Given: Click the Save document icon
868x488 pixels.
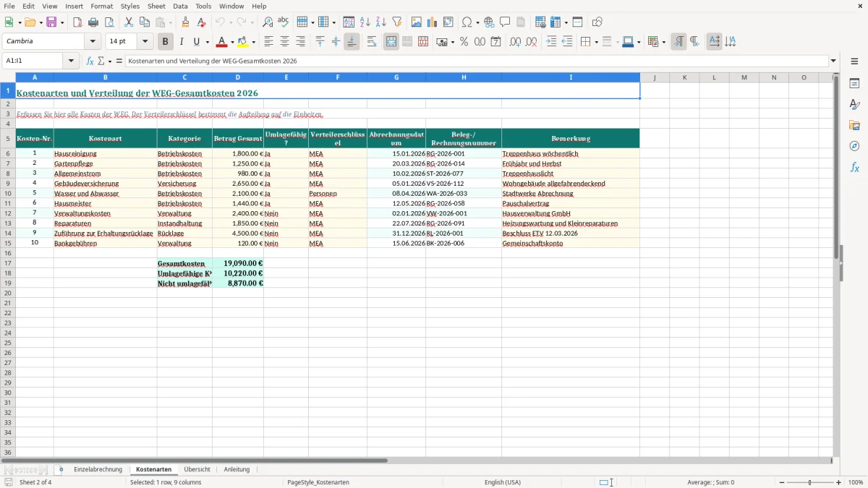Looking at the screenshot, I should coord(51,22).
